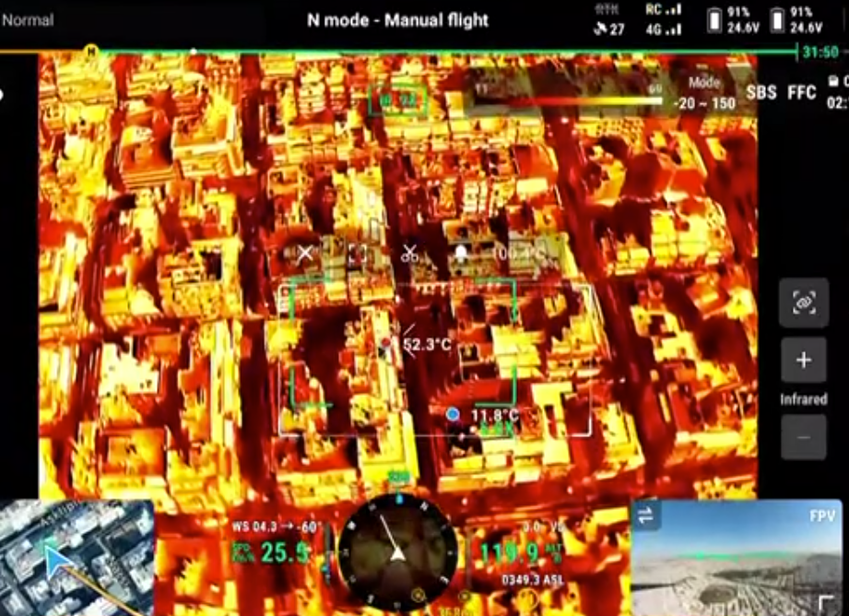Tap the temperature alarm bell icon

pyautogui.click(x=461, y=253)
